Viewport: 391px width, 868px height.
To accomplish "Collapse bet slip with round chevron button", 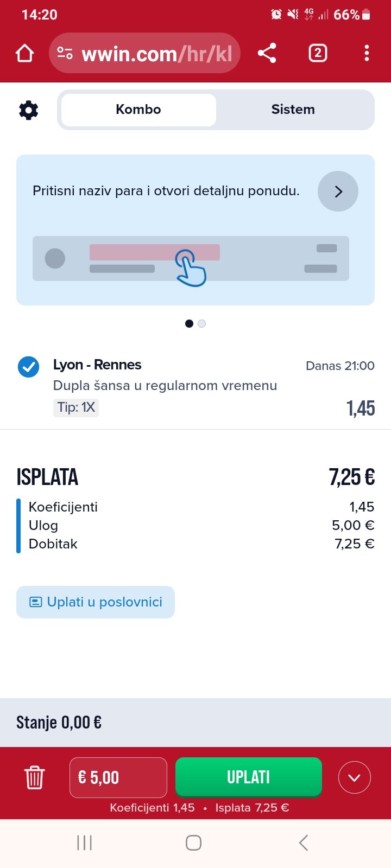I will pyautogui.click(x=354, y=777).
